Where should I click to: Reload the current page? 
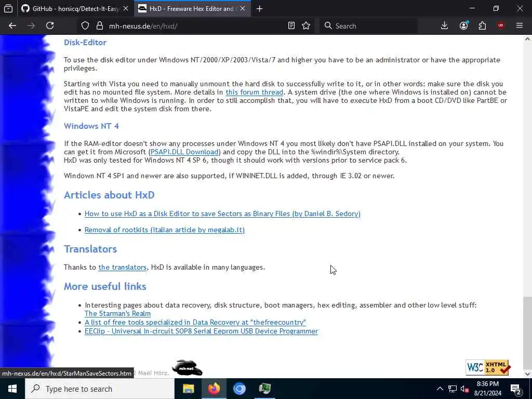click(x=50, y=26)
